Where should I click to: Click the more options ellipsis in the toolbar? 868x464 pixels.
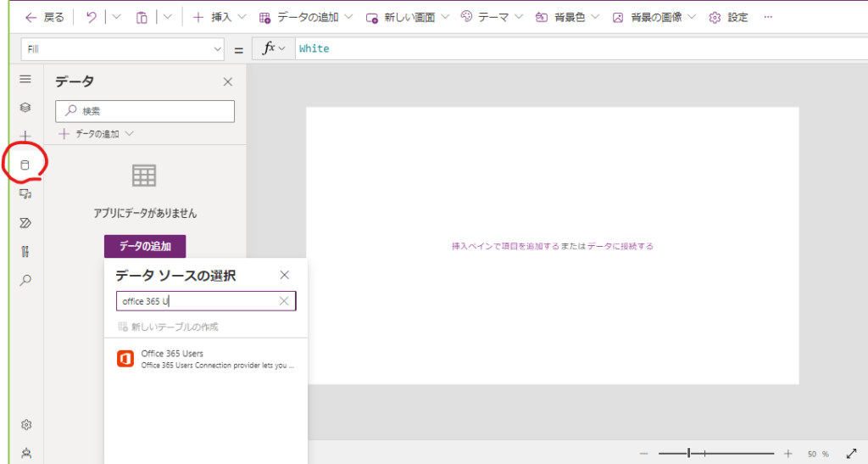point(768,17)
